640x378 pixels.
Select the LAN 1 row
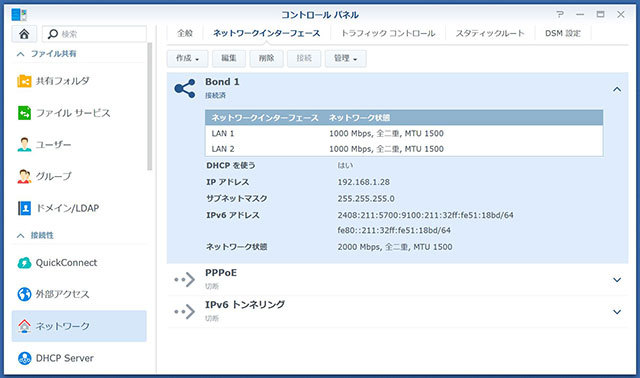click(404, 133)
